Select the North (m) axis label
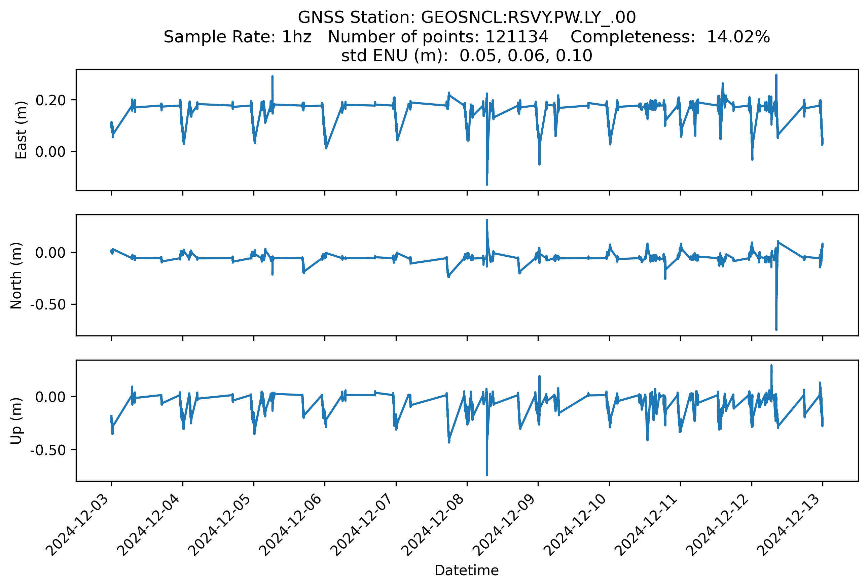 (x=16, y=275)
